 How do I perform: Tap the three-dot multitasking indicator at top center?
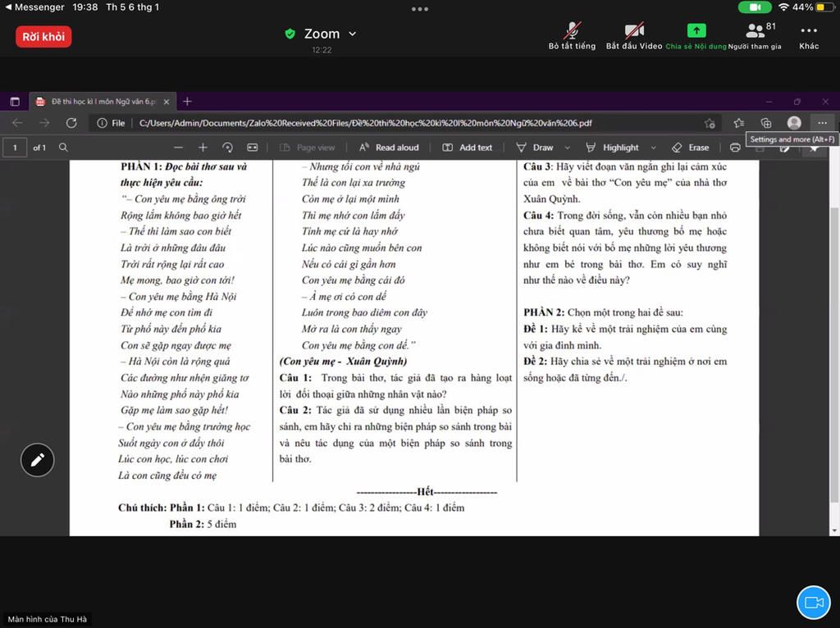click(419, 8)
